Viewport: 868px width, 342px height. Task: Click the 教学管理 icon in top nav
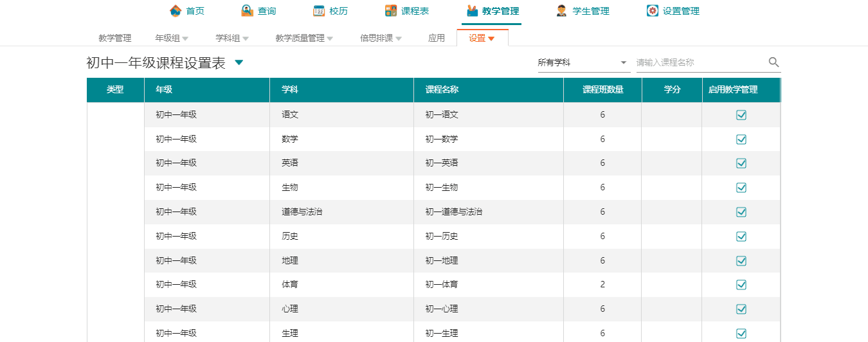[x=473, y=11]
